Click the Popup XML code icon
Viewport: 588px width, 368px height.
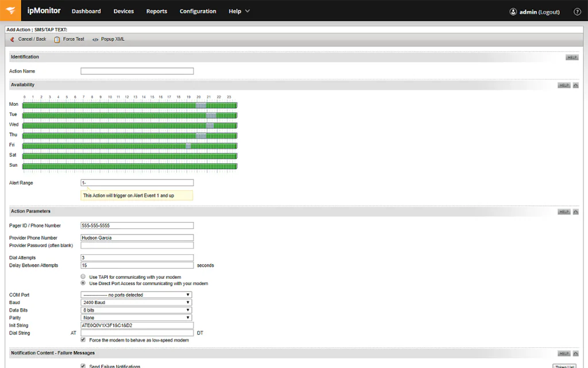[x=95, y=40]
